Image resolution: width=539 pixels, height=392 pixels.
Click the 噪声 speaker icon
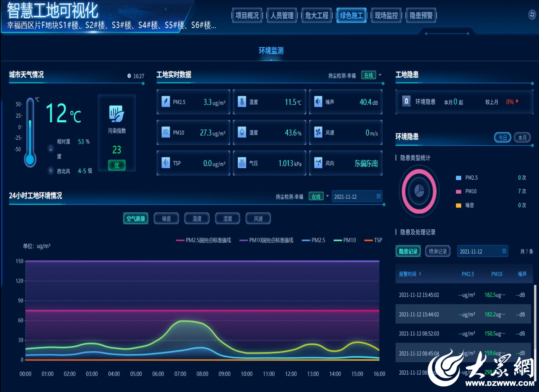click(x=318, y=102)
